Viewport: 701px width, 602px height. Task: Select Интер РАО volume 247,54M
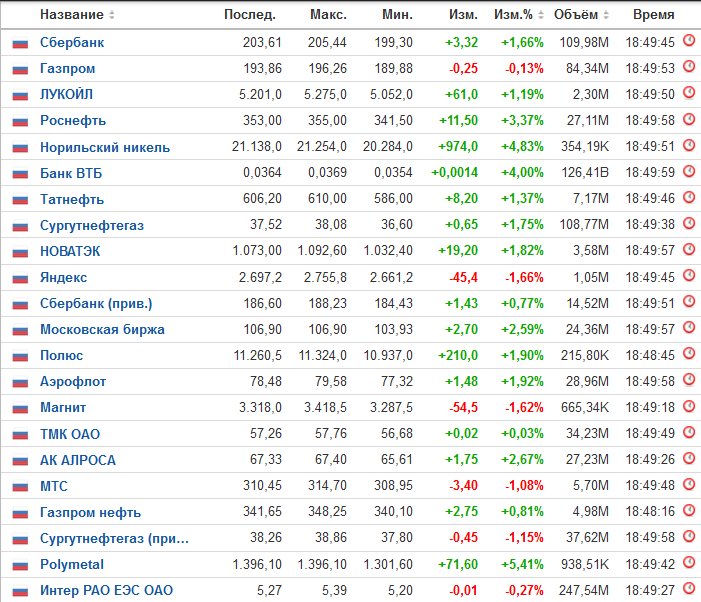[584, 590]
